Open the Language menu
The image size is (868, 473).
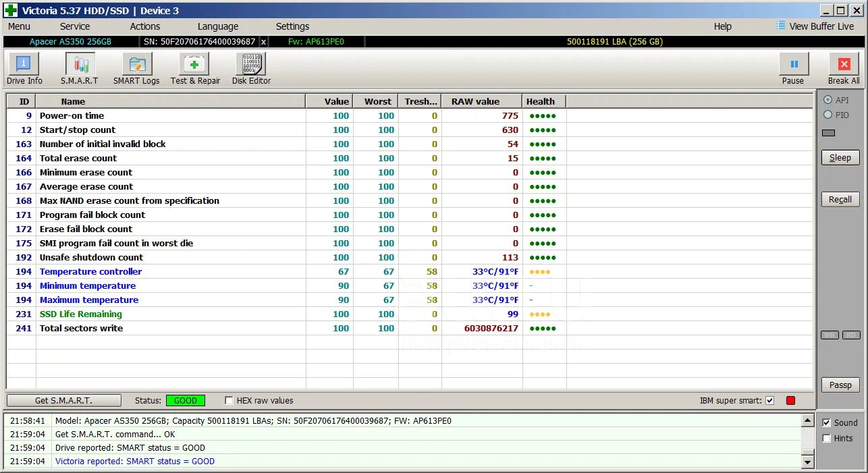218,26
